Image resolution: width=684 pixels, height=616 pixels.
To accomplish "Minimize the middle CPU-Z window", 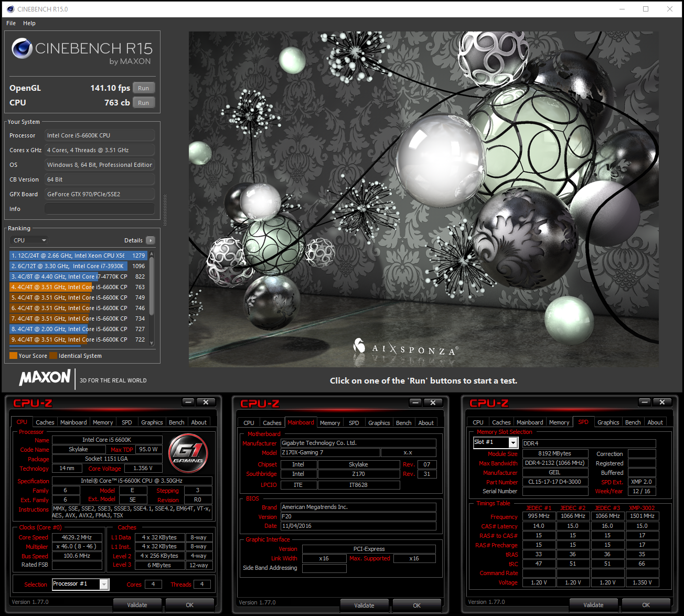I will tap(415, 402).
